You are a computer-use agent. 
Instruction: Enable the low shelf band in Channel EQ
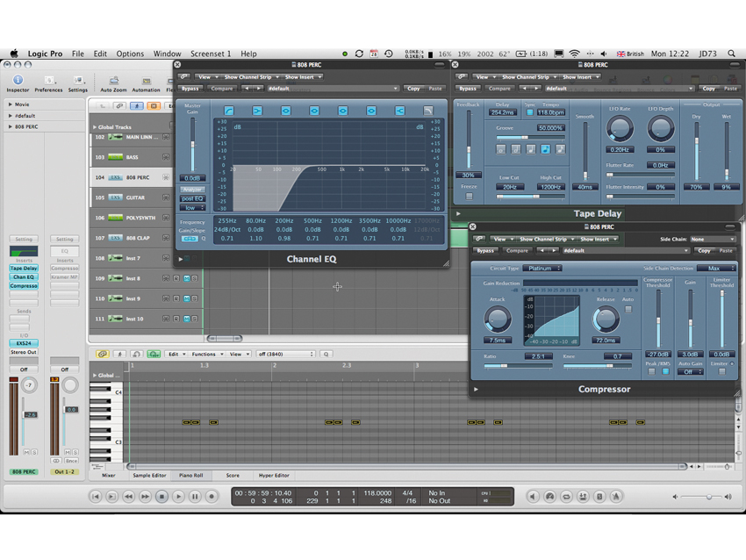point(257,111)
